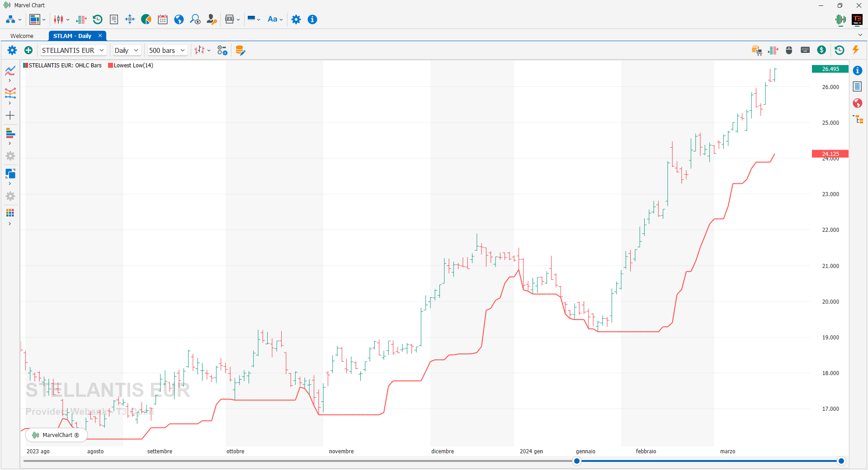The height and width of the screenshot is (470, 868).
Task: Open the workspace layout icon
Action: (x=35, y=19)
